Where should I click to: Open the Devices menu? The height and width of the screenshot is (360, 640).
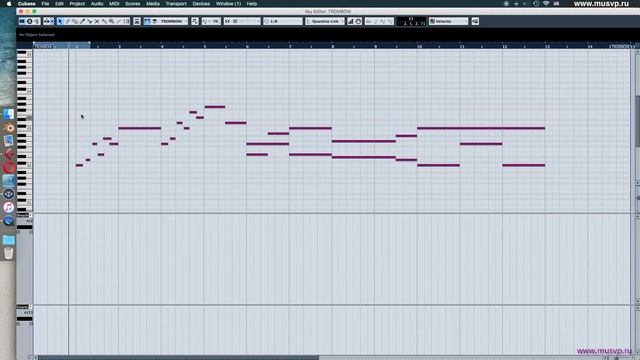click(201, 4)
